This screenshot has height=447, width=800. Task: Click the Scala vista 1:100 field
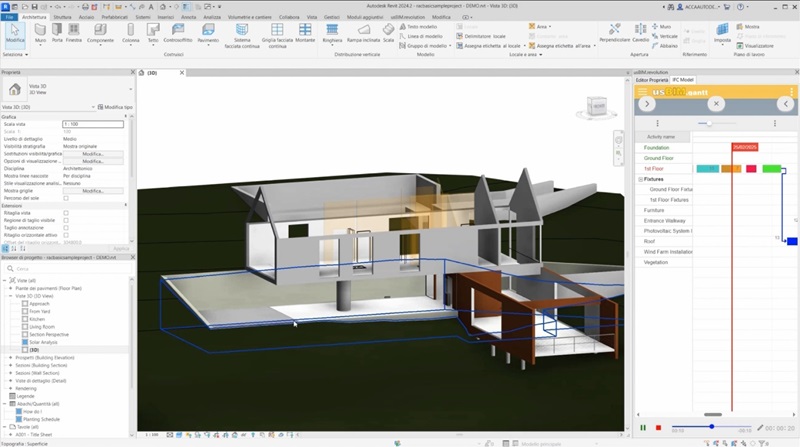point(93,124)
